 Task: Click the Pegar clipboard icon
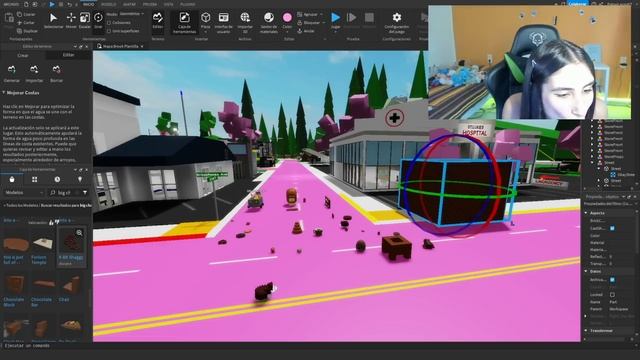tap(9, 18)
